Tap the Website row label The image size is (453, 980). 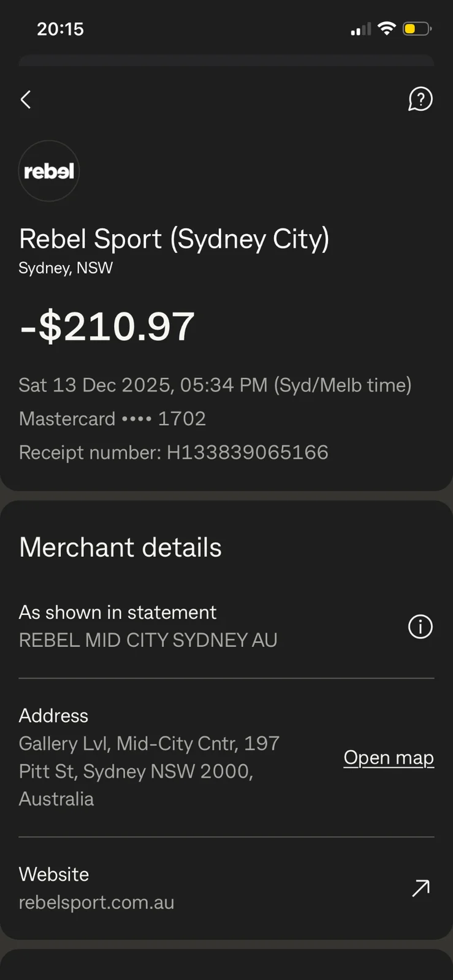[54, 874]
